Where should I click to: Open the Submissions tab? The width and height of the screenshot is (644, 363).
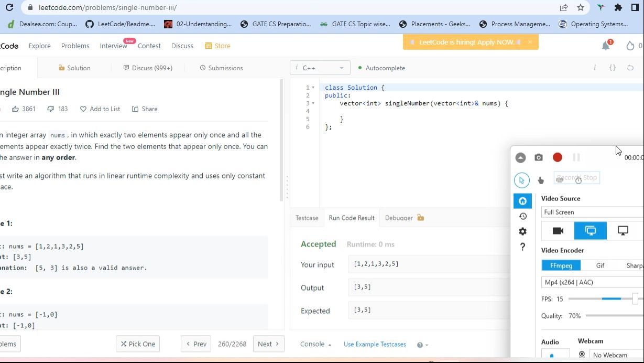pos(221,68)
